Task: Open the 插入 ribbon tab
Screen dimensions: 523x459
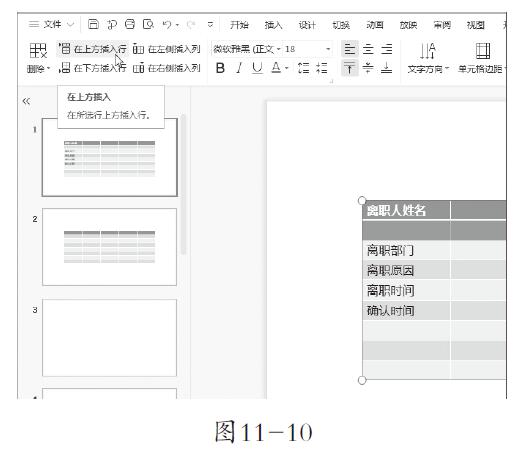Action: 273,25
